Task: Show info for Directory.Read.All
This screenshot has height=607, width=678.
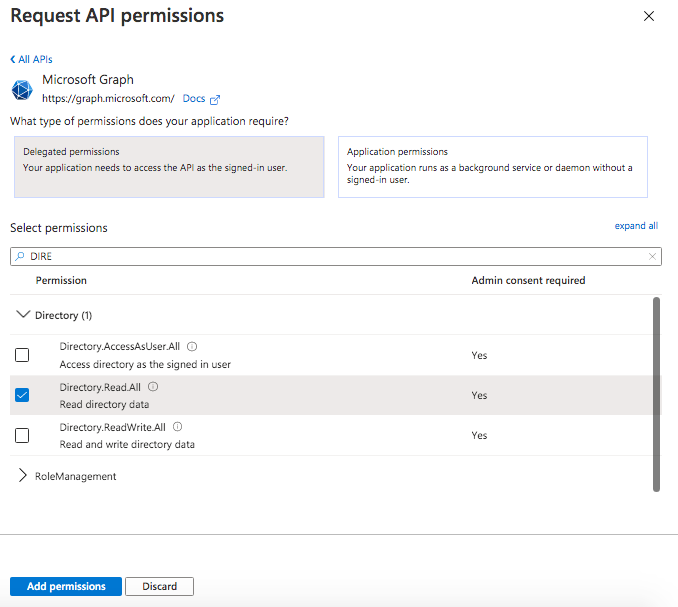Action: point(153,387)
